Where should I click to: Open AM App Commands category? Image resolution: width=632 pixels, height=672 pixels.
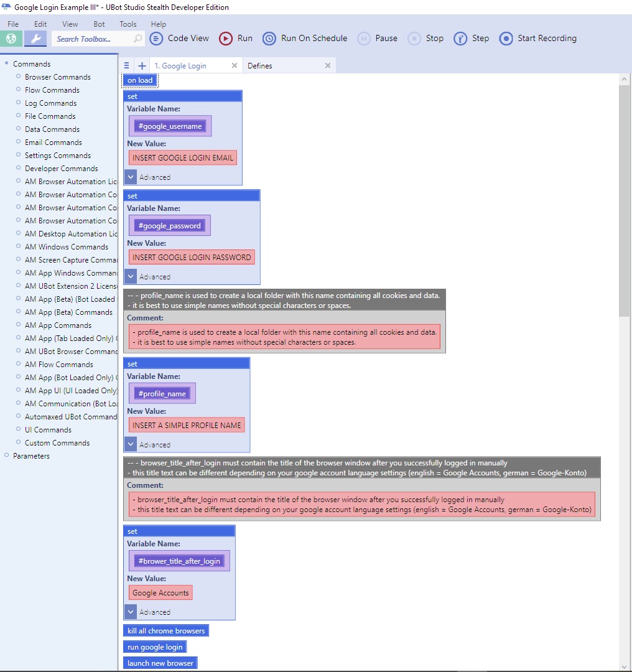pos(58,325)
